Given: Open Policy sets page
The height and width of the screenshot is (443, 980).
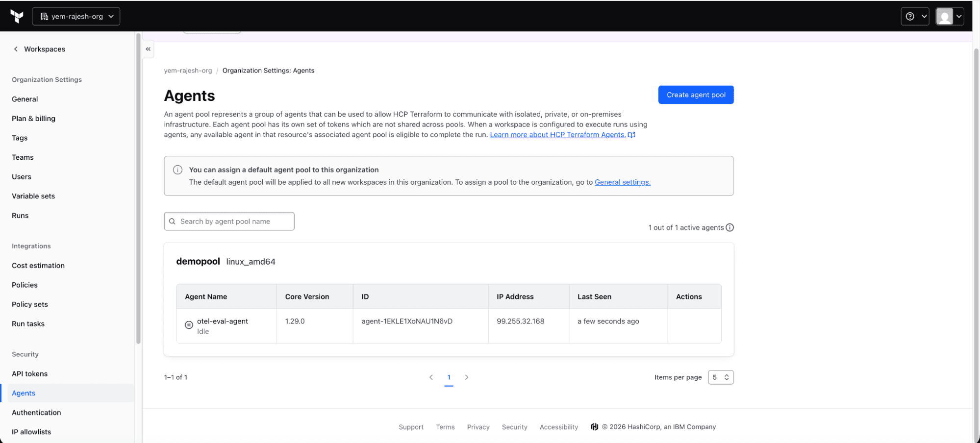Looking at the screenshot, I should (x=30, y=304).
